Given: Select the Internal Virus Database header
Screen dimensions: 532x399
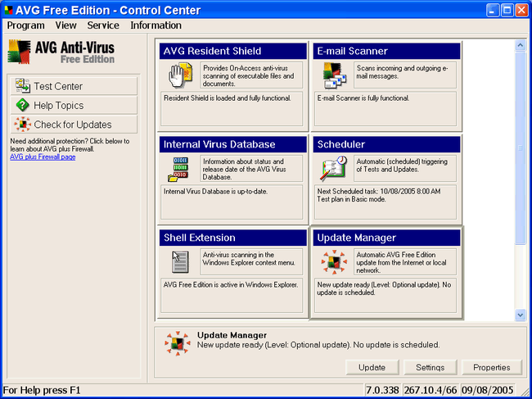Looking at the screenshot, I should [x=233, y=144].
